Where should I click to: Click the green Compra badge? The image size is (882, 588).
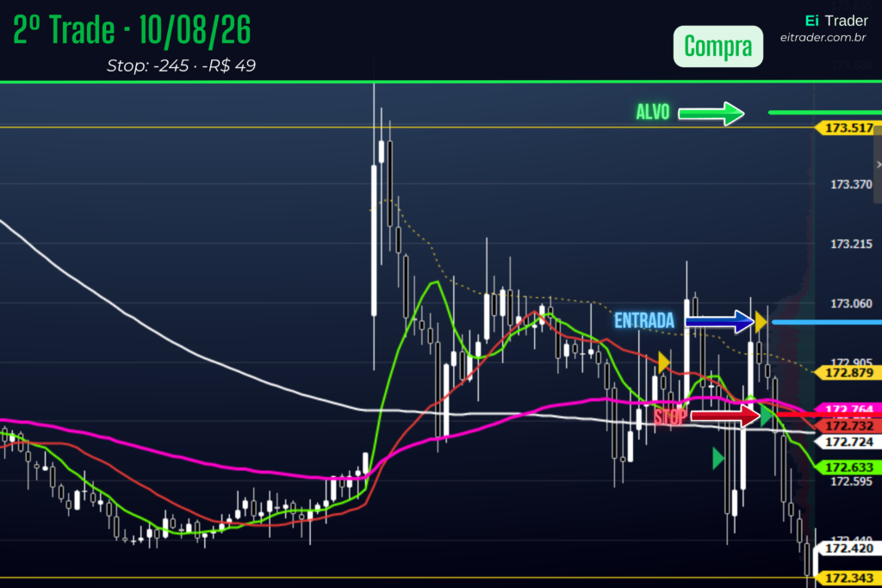coord(717,46)
